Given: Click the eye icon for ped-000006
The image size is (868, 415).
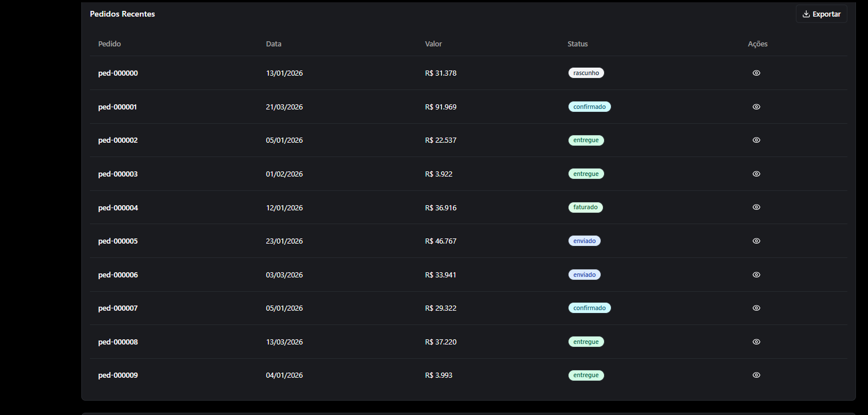Looking at the screenshot, I should tap(756, 275).
